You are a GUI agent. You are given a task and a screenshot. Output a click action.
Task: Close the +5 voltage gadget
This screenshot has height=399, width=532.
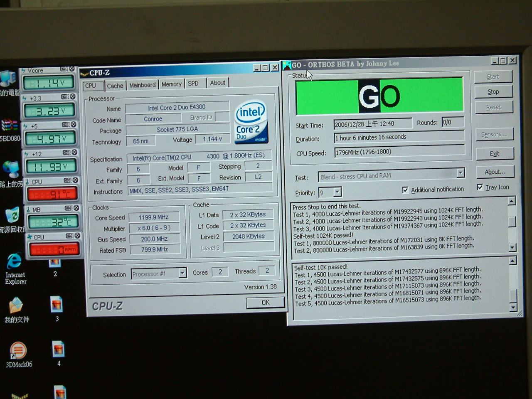pyautogui.click(x=73, y=125)
